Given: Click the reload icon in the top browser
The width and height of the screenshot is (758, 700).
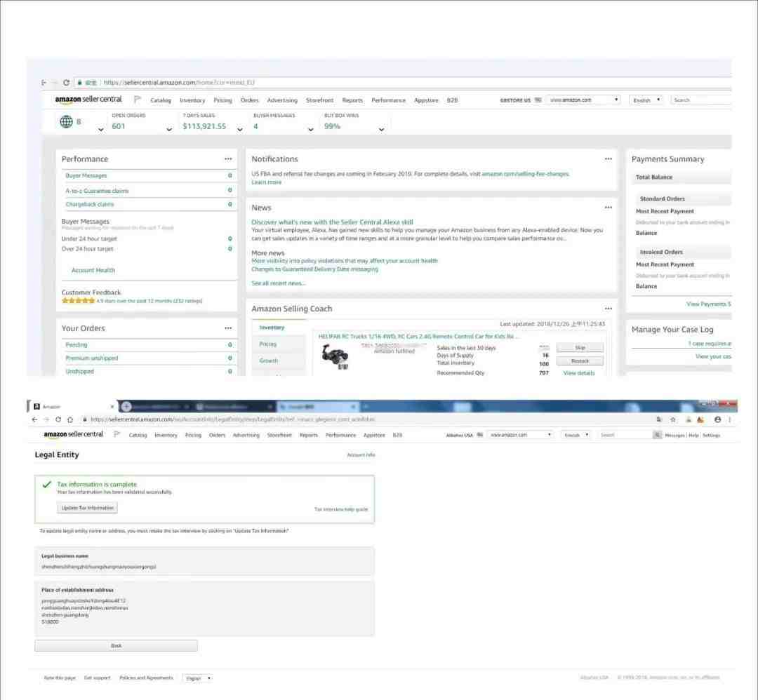Looking at the screenshot, I should pos(66,83).
